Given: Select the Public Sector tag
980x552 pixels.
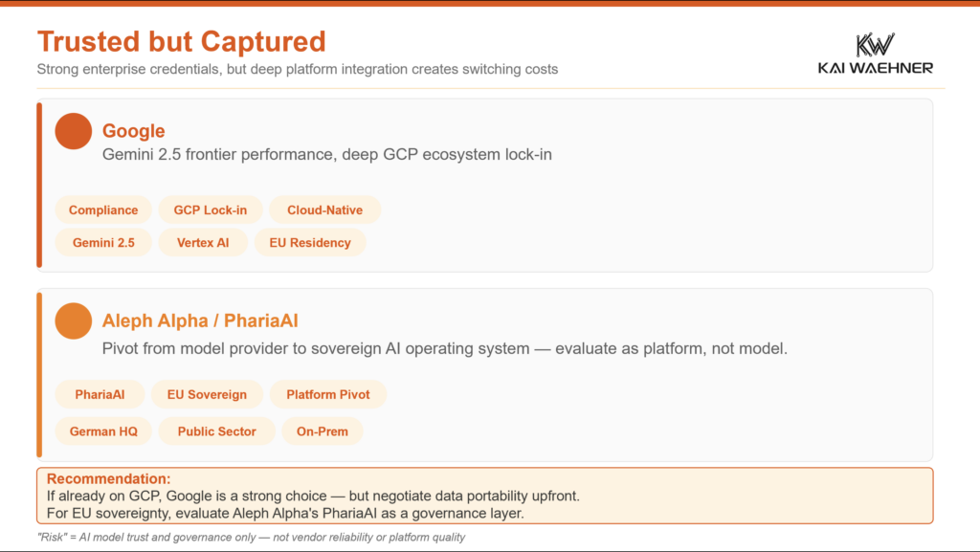Looking at the screenshot, I should (x=216, y=431).
